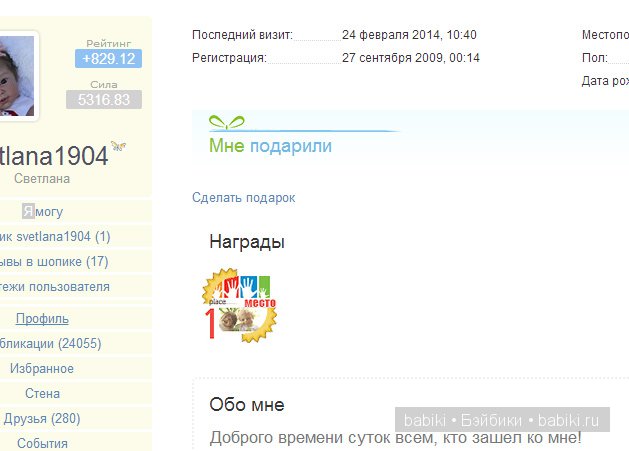This screenshot has height=451, width=629.
Task: Open the Сделать подарок link
Action: coord(243,198)
